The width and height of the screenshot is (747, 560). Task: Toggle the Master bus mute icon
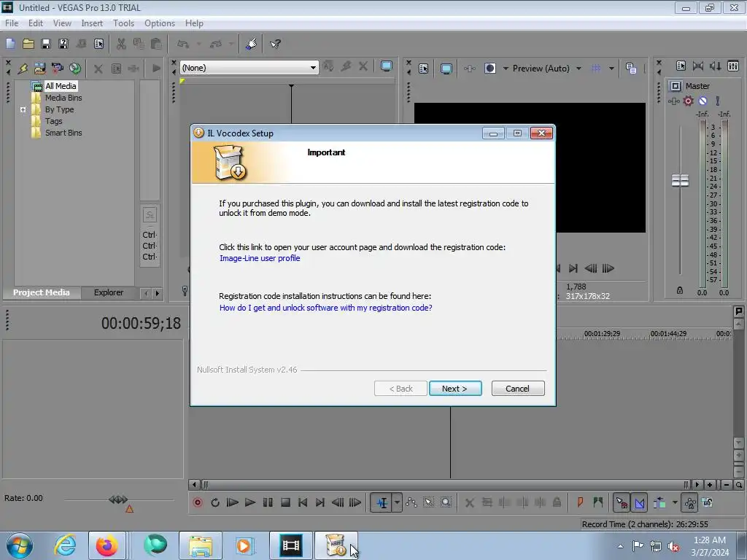[703, 101]
